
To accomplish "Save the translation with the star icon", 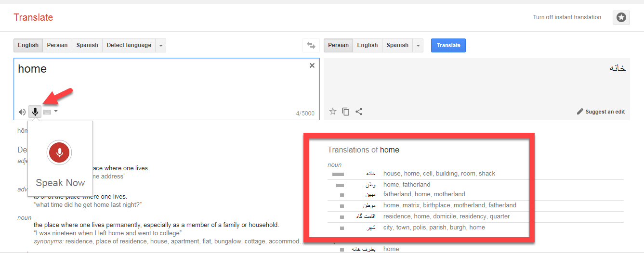I will tap(332, 112).
